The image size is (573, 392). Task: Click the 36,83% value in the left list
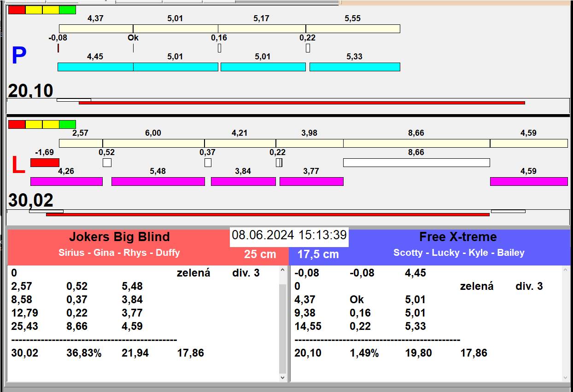(84, 353)
